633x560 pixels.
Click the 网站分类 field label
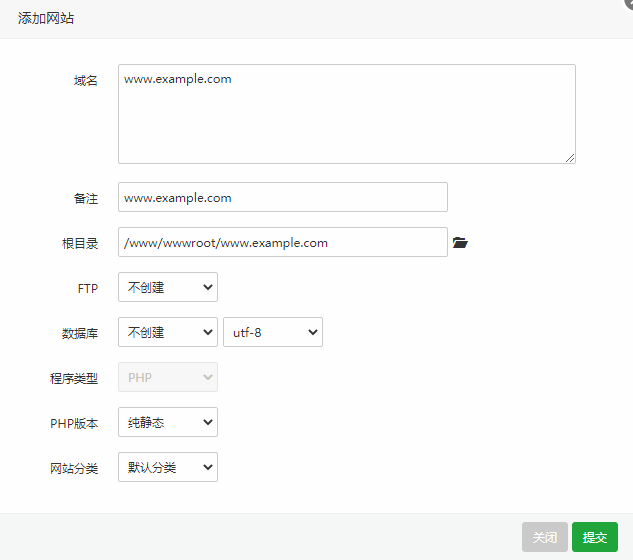tap(74, 468)
